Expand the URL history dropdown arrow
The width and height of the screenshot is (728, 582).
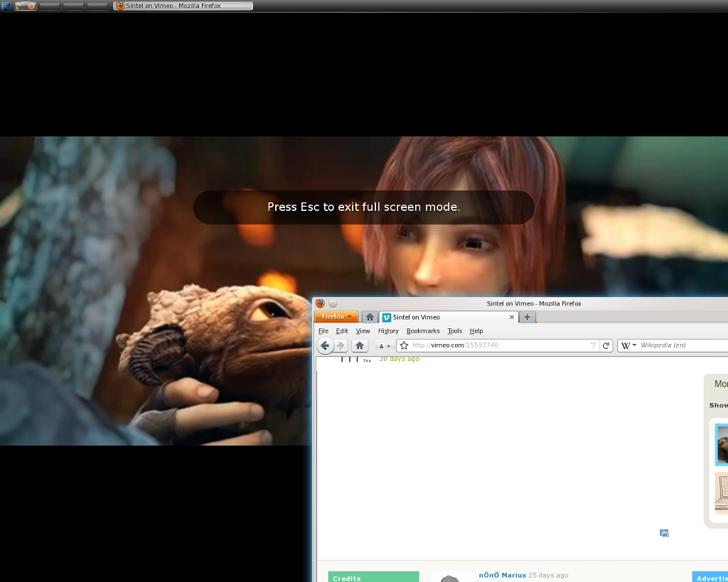[x=594, y=345]
